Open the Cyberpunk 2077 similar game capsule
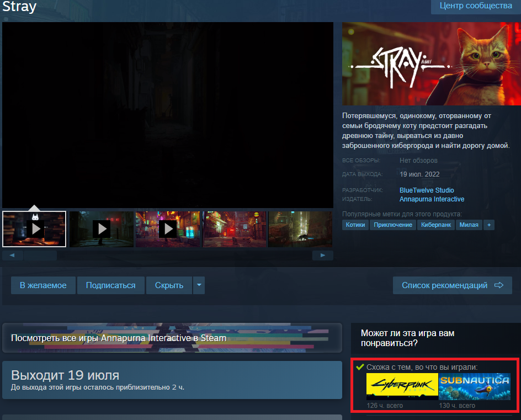The width and height of the screenshot is (521, 420). pyautogui.click(x=402, y=386)
